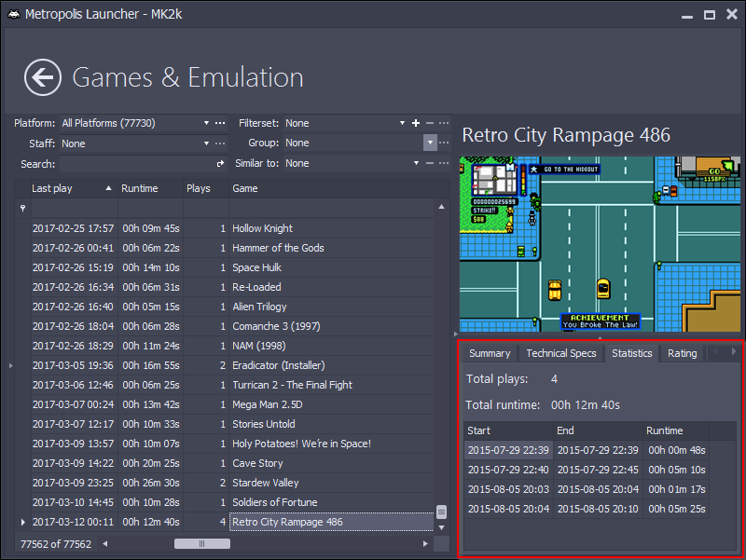Select the Re-Loaded row
This screenshot has height=560, width=746.
click(x=232, y=287)
